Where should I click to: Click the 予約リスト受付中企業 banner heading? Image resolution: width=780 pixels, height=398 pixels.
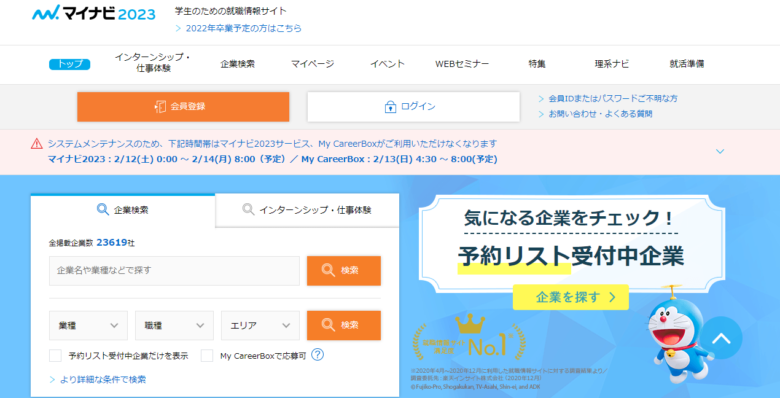coord(571,256)
